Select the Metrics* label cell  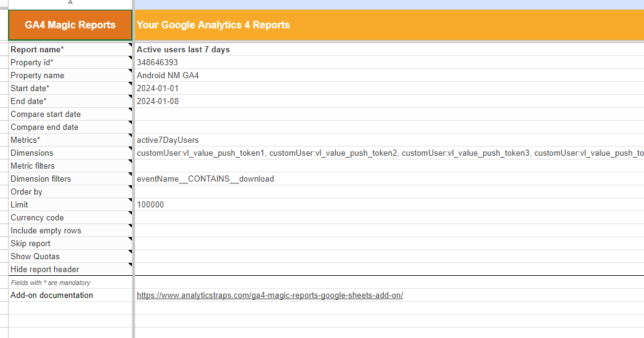click(70, 140)
